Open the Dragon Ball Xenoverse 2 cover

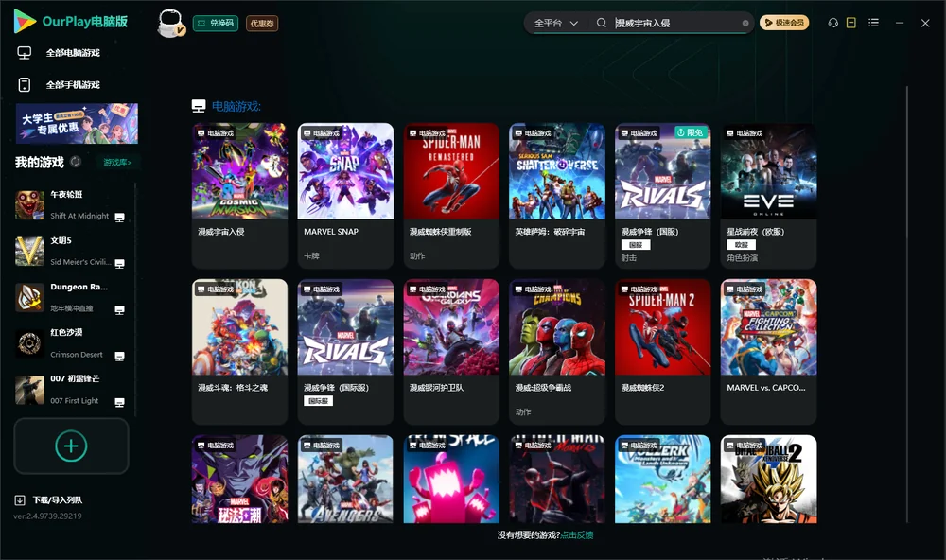(768, 480)
